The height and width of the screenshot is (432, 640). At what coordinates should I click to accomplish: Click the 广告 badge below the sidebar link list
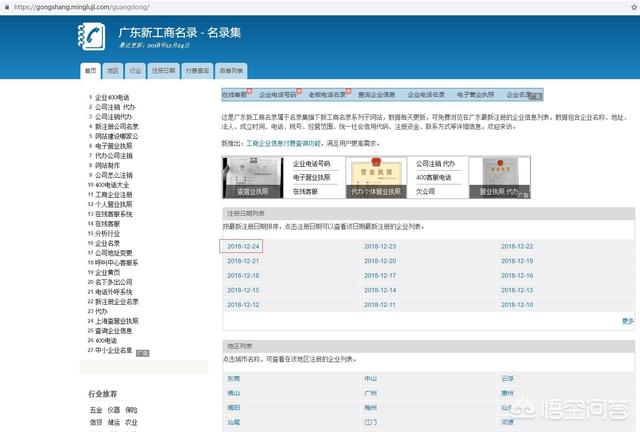pyautogui.click(x=142, y=353)
